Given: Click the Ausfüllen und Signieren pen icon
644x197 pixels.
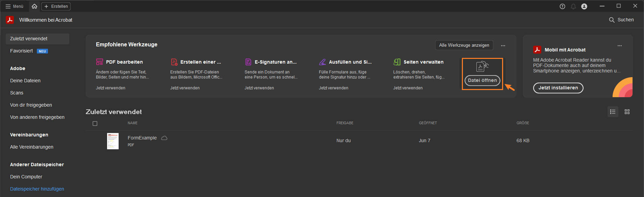Looking at the screenshot, I should pos(323,62).
